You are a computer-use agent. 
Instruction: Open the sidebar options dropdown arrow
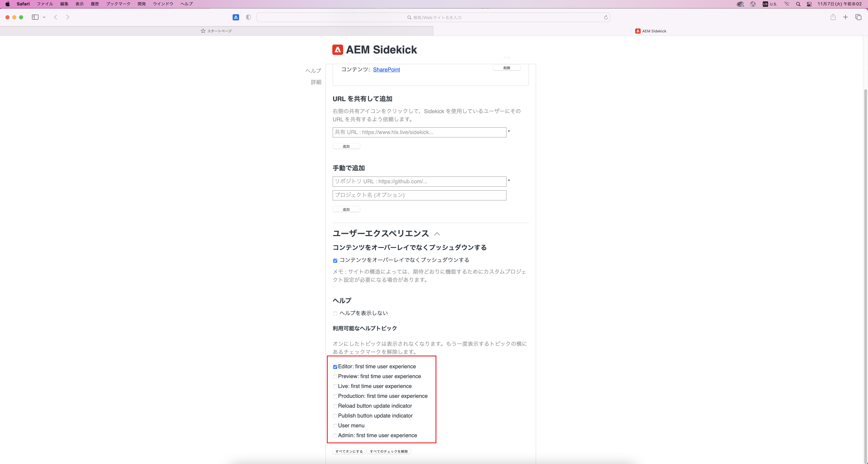coord(44,17)
